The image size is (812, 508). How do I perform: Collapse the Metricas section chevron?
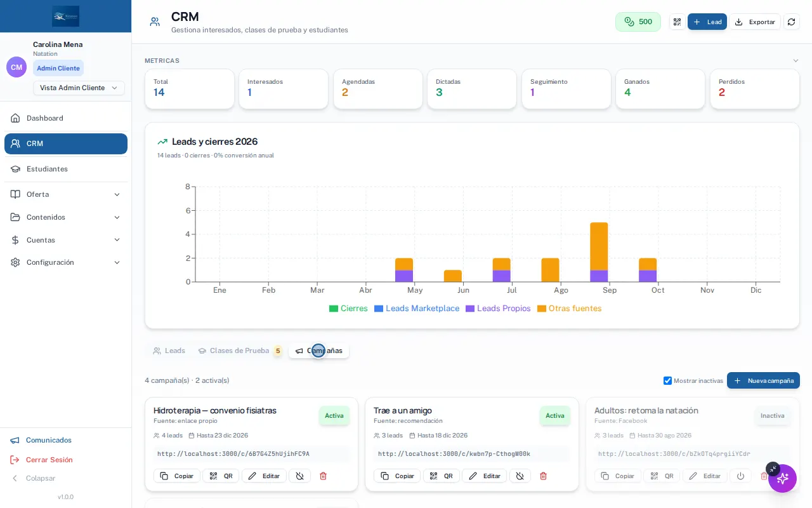(796, 61)
